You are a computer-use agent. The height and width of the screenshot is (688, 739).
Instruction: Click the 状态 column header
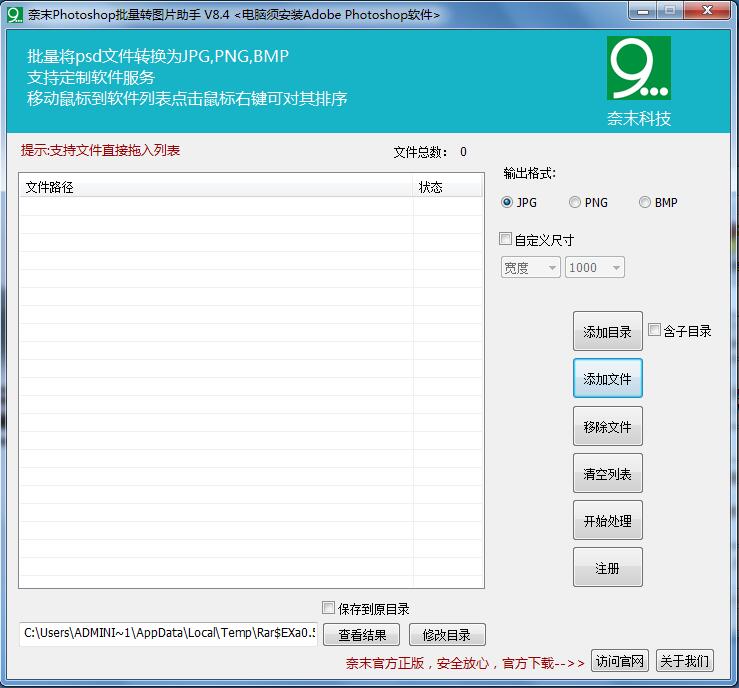coord(447,187)
